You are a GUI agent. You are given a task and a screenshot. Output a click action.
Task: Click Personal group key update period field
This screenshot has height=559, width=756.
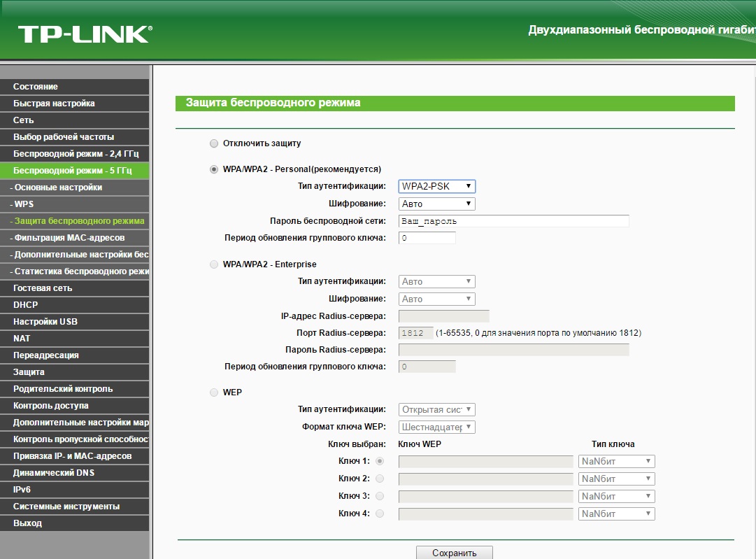tap(427, 238)
